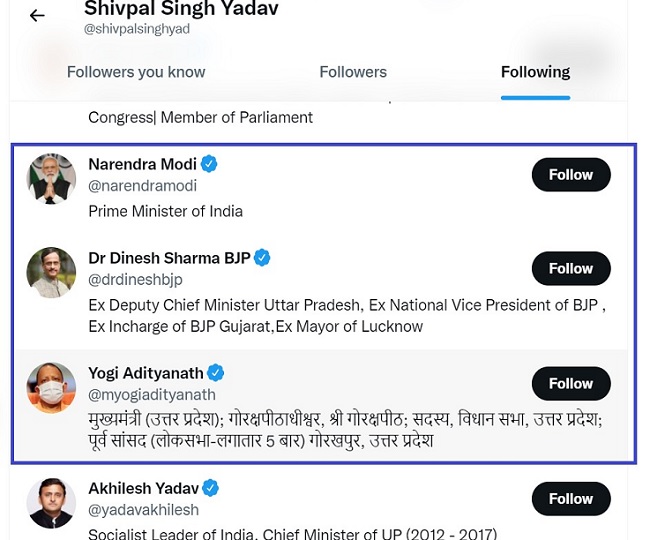Open the @narendramodi handle link
Viewport: 650px width, 540px height.
click(143, 186)
